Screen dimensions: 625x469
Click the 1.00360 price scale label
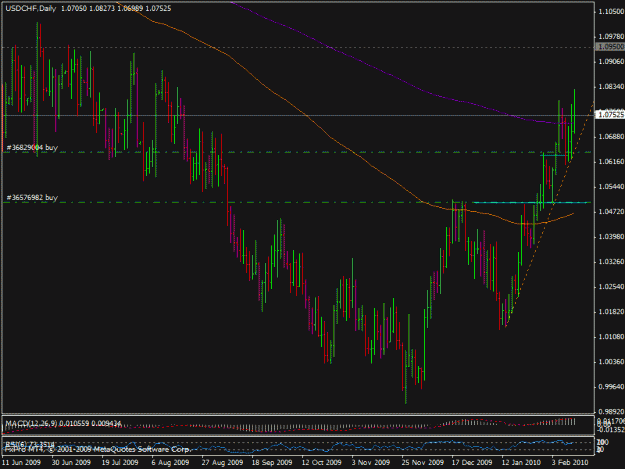[x=611, y=362]
